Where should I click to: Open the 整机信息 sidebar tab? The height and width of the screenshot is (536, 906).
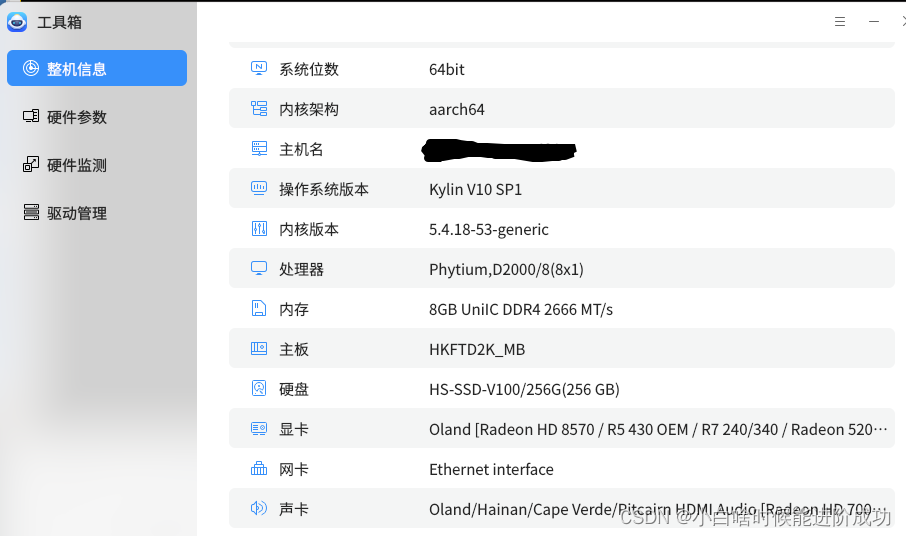[97, 68]
